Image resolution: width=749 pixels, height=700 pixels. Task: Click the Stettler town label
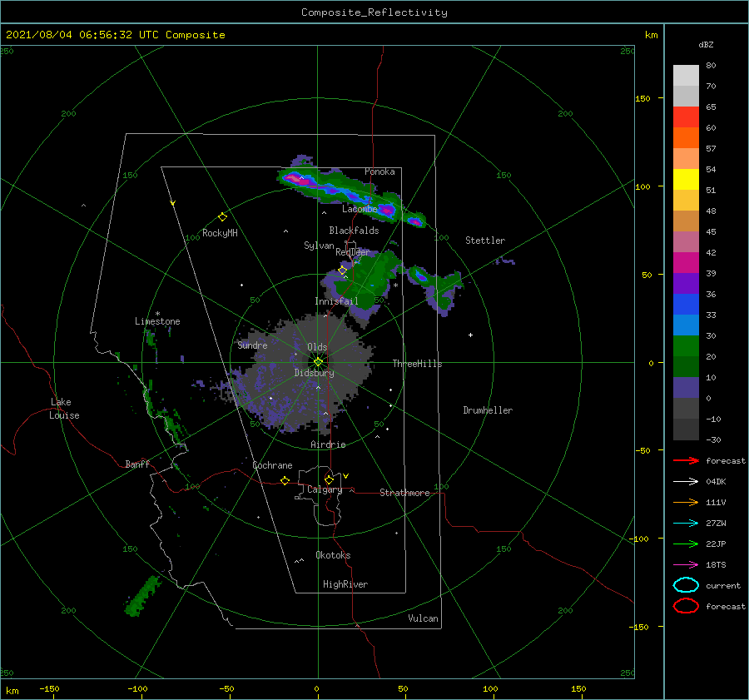pos(485,241)
